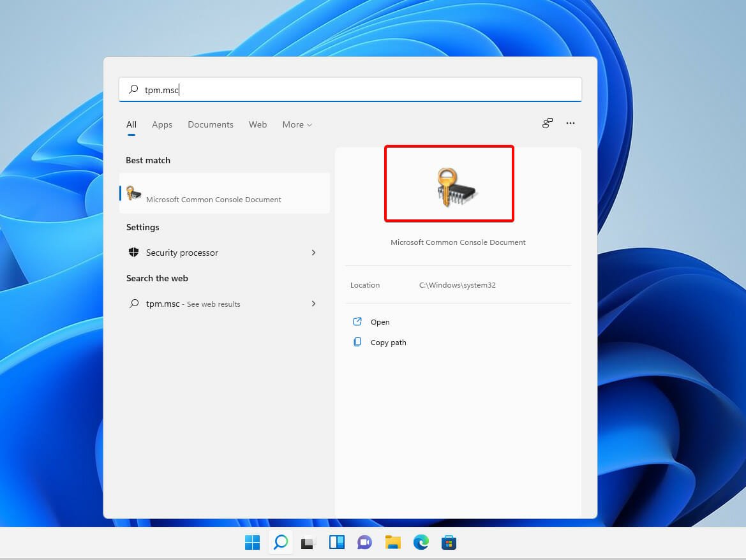
Task: Switch to the Apps search tab
Action: pyautogui.click(x=162, y=124)
